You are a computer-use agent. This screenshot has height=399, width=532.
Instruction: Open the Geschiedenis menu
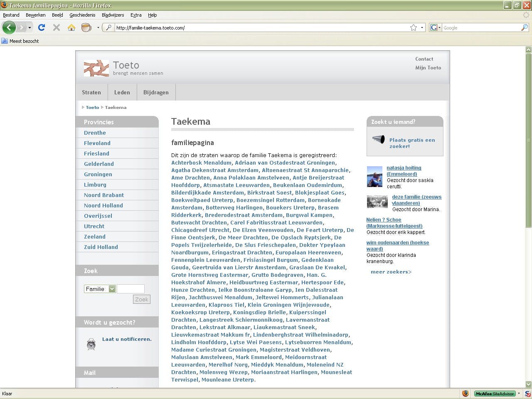pos(82,15)
